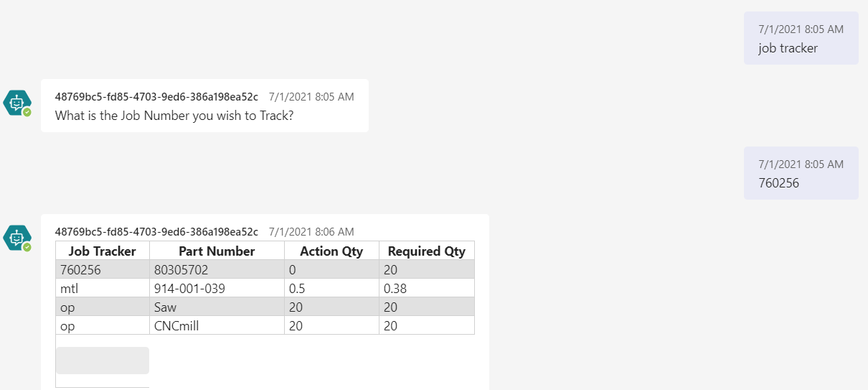Click the "Part Number" column header
868x390 pixels.
pyautogui.click(x=217, y=251)
